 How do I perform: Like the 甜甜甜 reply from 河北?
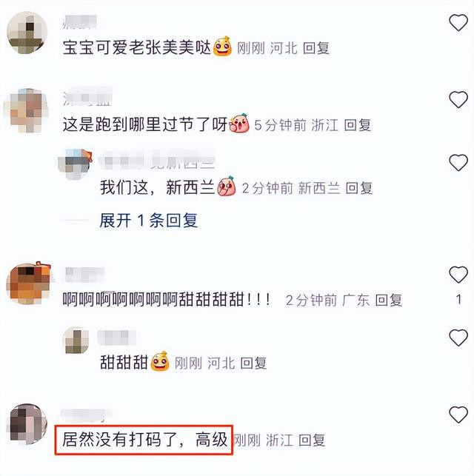pyautogui.click(x=458, y=338)
